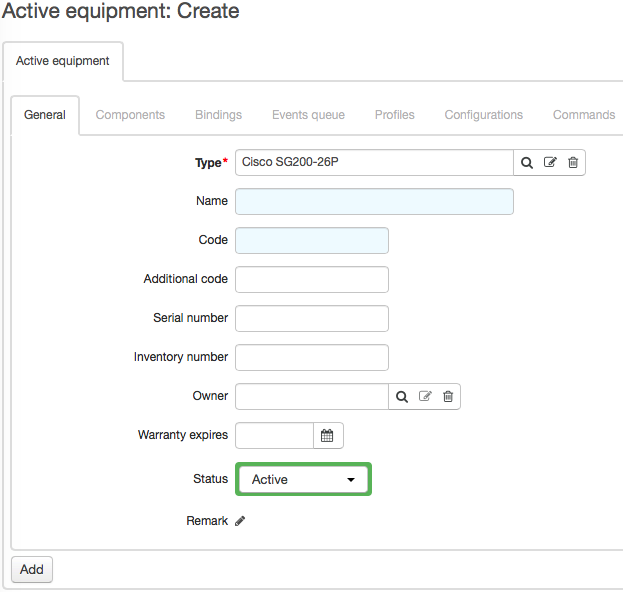The image size is (623, 592).
Task: Open the Bindings tab
Action: [x=218, y=115]
